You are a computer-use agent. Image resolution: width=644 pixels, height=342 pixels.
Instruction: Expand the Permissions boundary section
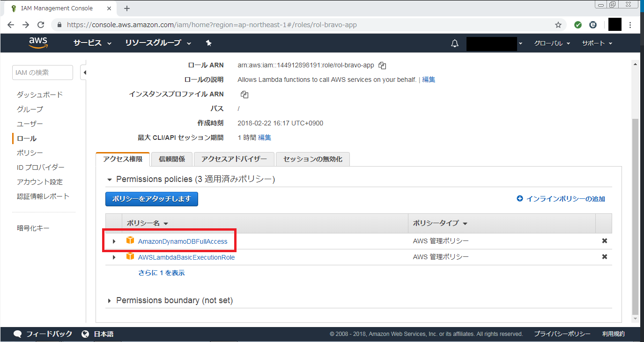click(110, 300)
